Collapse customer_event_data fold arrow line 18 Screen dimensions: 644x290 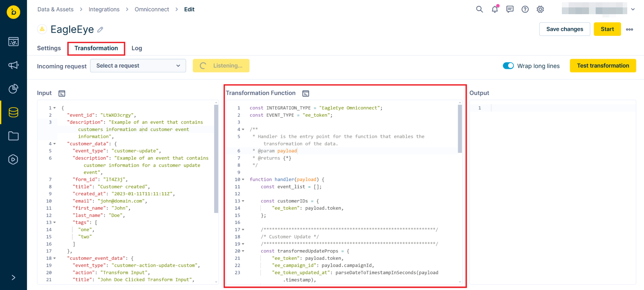pyautogui.click(x=54, y=258)
